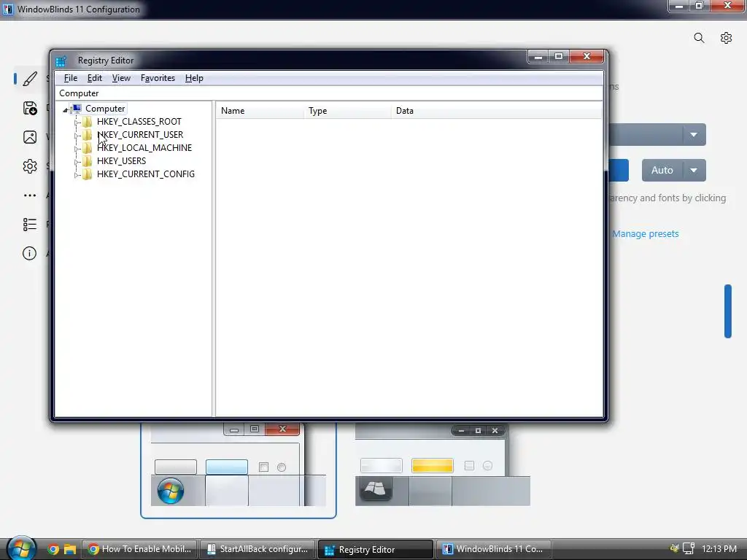Open WindowBlinds save-download sidebar icon
747x560 pixels.
coord(29,109)
